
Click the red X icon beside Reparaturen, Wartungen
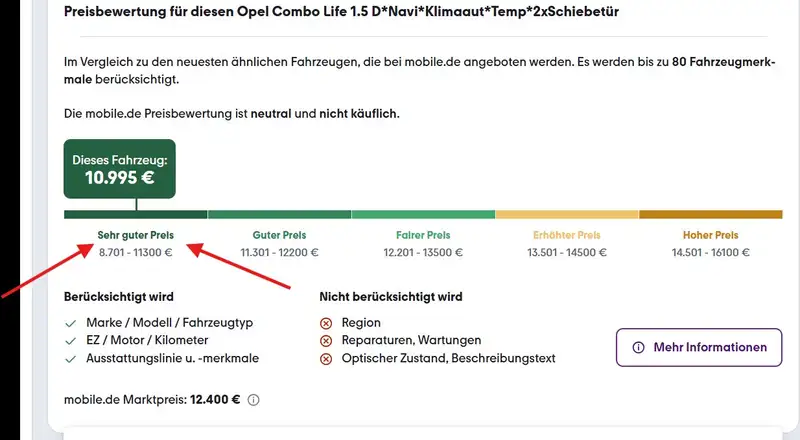click(x=326, y=341)
